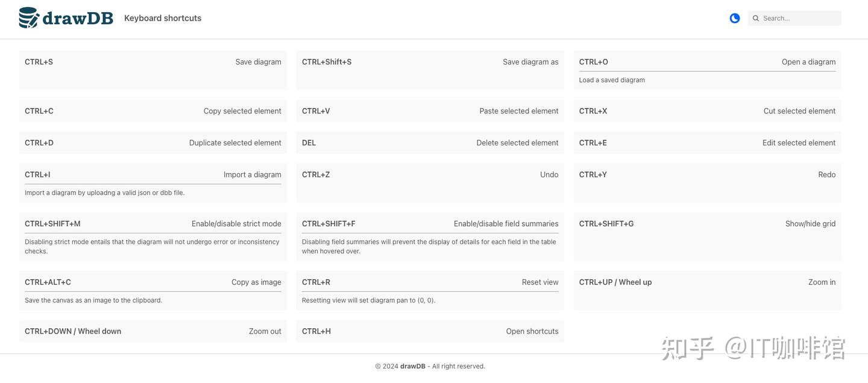Select the CTRL+O Open a diagram entry
Viewport: 868px width, 383px height.
point(707,70)
